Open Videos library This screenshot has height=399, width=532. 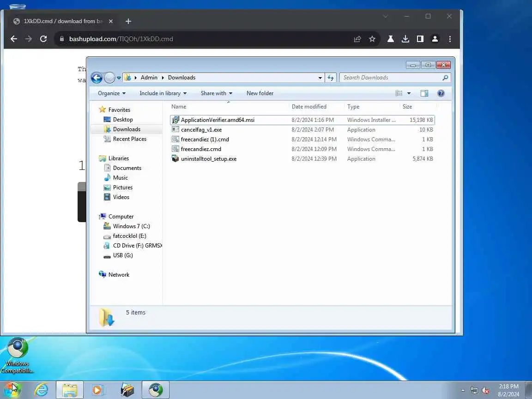121,197
